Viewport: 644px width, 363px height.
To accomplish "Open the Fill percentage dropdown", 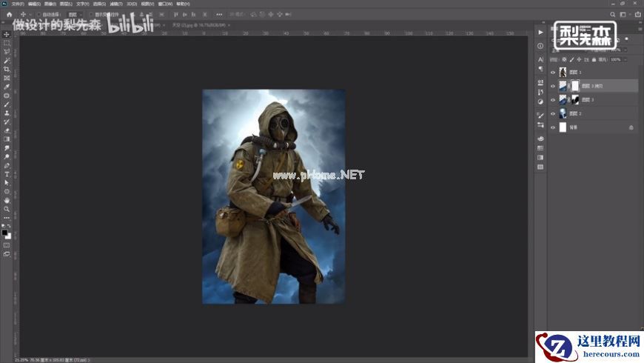I will [x=626, y=59].
